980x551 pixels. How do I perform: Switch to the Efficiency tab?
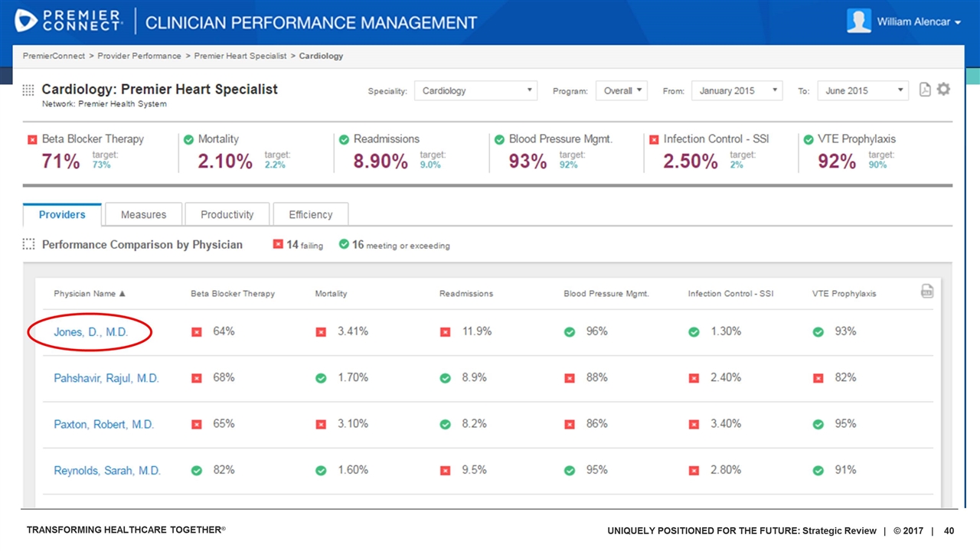pyautogui.click(x=311, y=214)
